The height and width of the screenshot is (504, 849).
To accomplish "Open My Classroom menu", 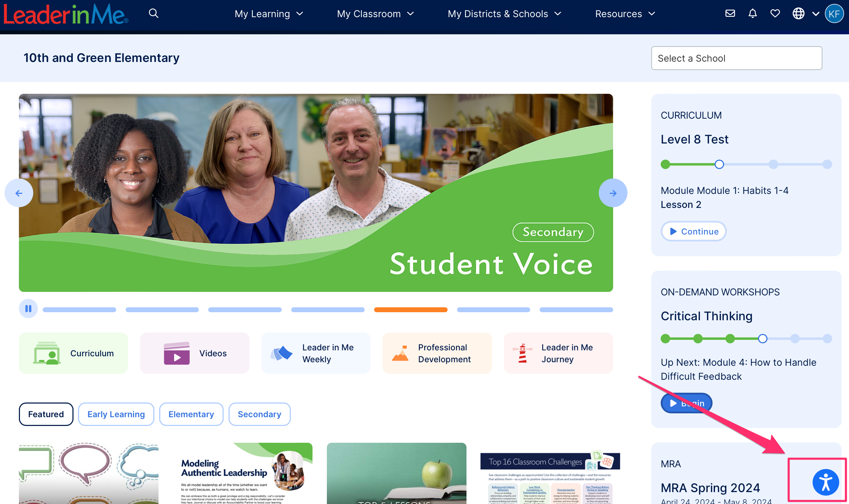I will pos(375,14).
